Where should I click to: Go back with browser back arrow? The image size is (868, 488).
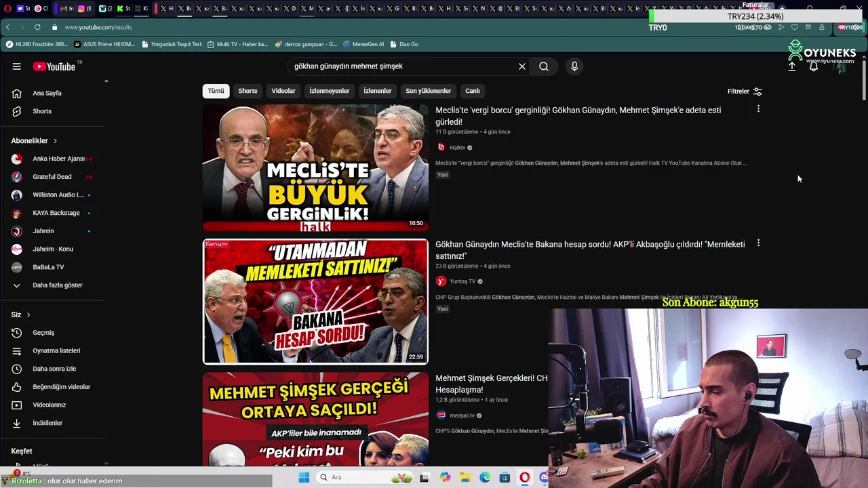[7, 27]
